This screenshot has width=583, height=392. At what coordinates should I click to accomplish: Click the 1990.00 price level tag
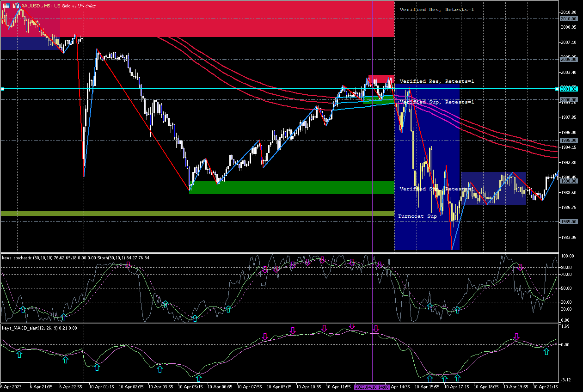[568, 181]
